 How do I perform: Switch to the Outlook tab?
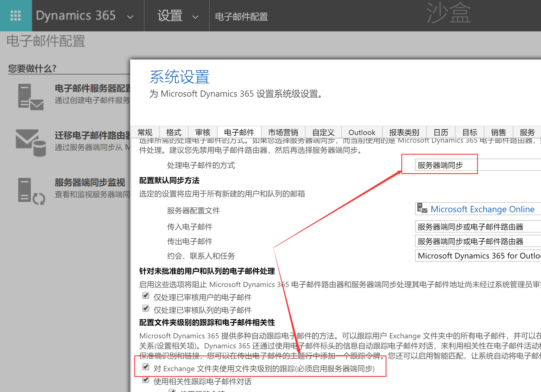pos(362,132)
